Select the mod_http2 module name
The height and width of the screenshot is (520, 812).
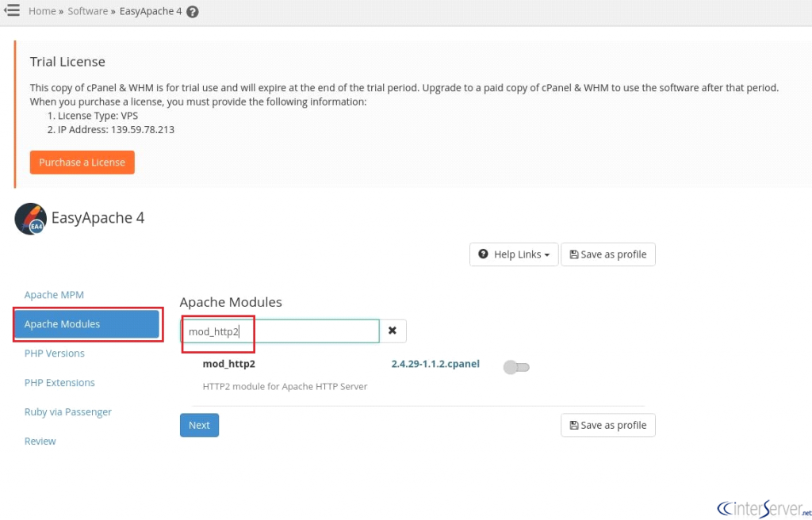[x=229, y=364]
